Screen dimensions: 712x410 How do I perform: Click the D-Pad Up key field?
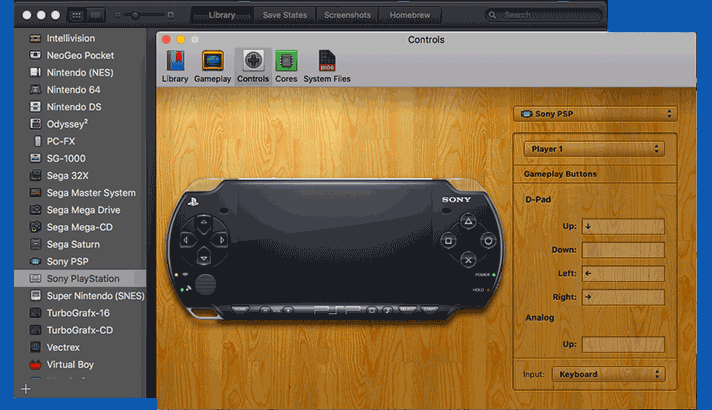(623, 226)
